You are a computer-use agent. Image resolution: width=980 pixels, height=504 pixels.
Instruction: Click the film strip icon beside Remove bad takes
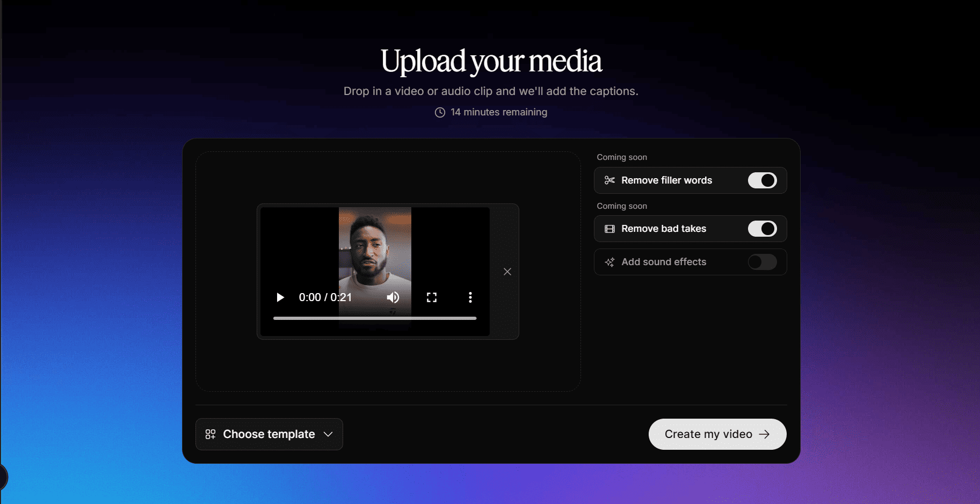[609, 229]
